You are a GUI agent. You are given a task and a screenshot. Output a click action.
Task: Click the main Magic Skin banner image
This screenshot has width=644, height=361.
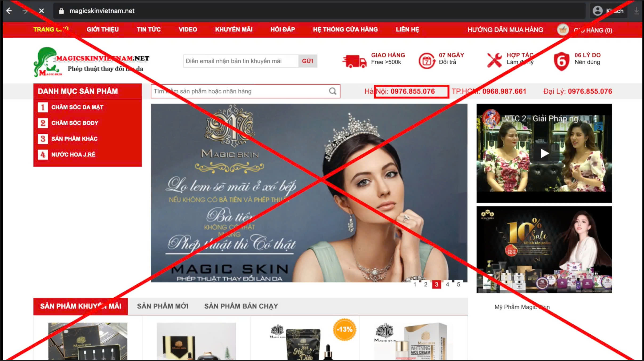pos(309,193)
